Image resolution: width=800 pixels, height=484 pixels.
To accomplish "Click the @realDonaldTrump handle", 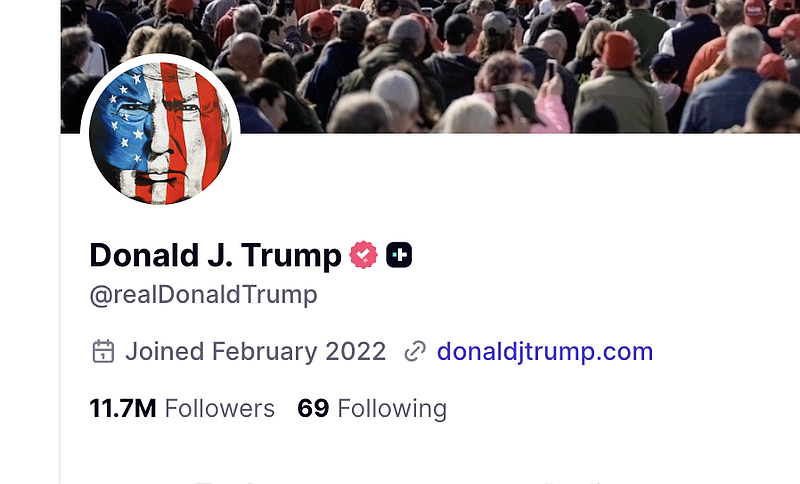I will tap(204, 295).
